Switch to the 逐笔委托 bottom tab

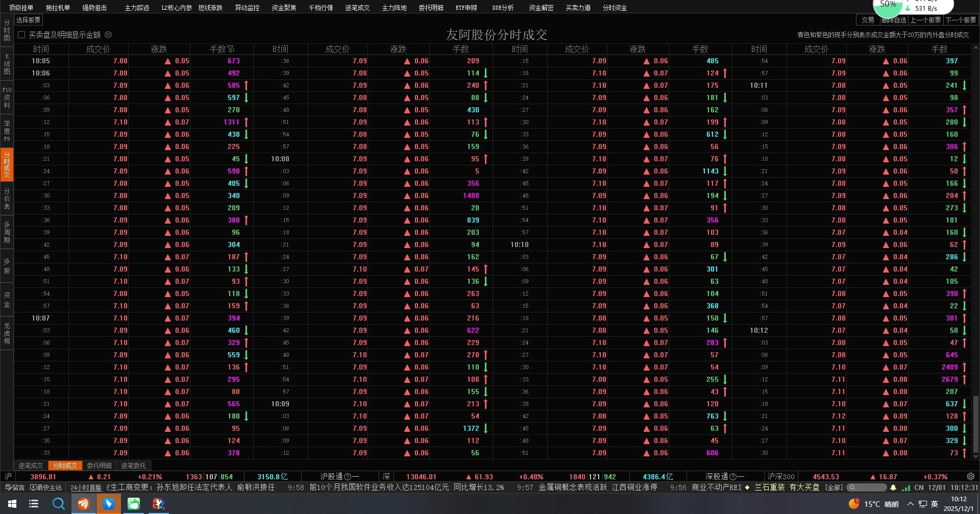(x=133, y=466)
